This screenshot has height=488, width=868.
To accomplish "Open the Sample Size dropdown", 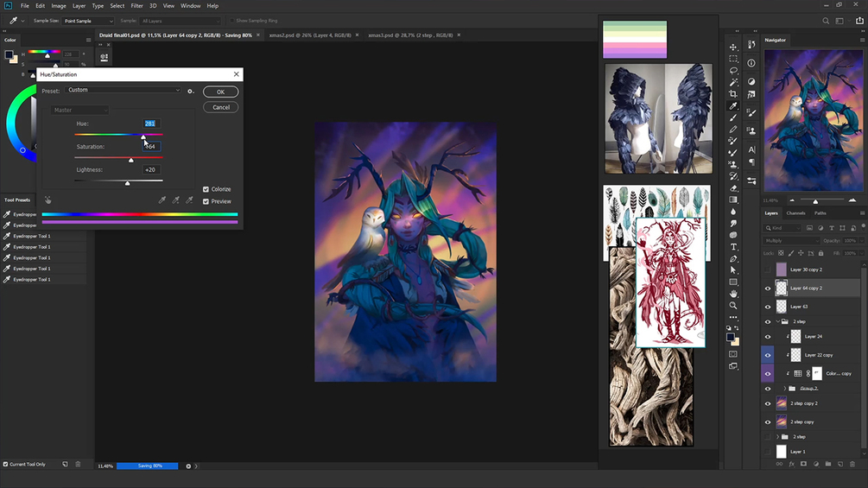I will point(88,21).
